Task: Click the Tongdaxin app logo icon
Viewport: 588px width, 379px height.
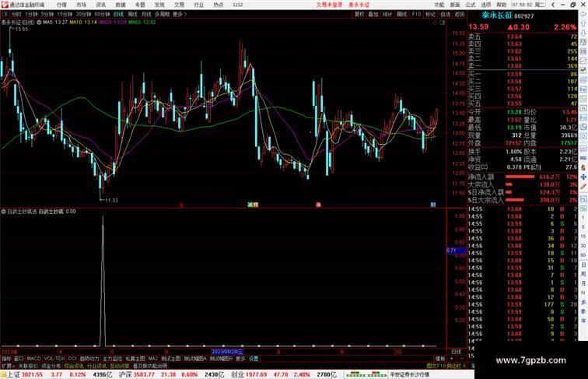Action: tap(4, 5)
